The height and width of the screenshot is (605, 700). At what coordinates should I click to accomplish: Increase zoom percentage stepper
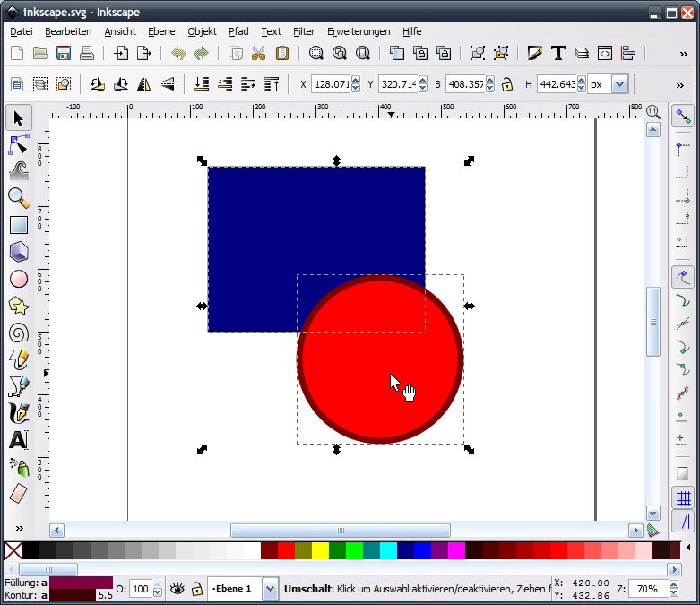click(674, 585)
